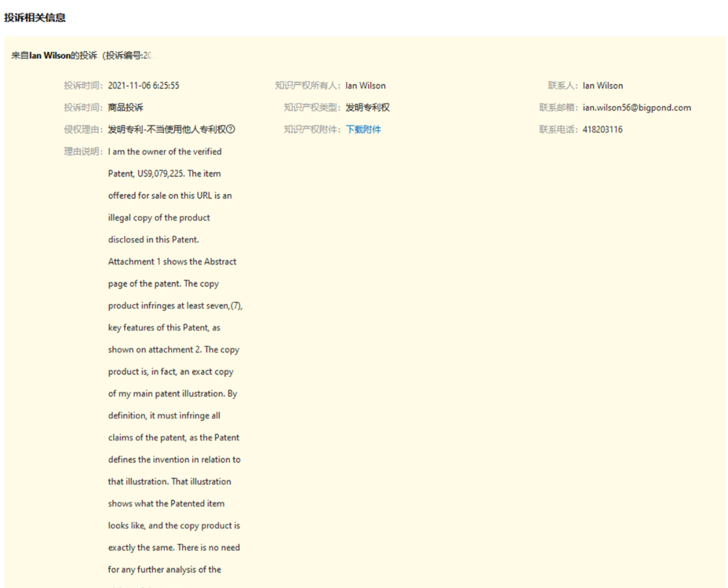The height and width of the screenshot is (588, 728).
Task: Click the label 理由说明
Action: point(84,152)
